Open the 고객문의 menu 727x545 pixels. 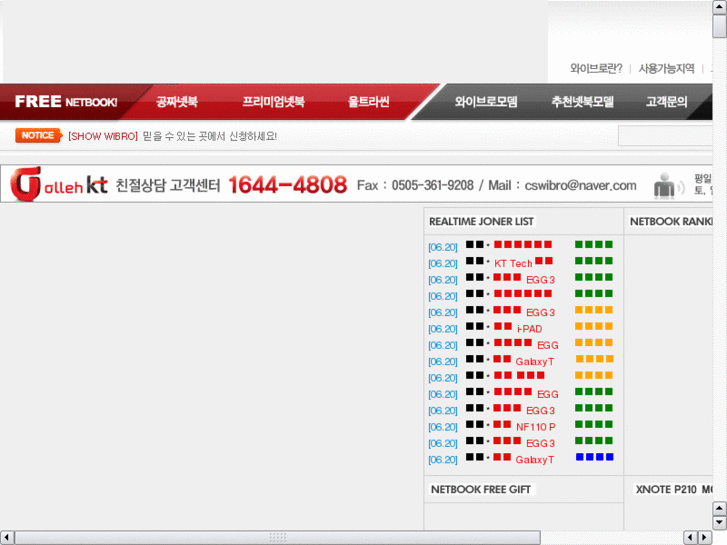point(666,102)
